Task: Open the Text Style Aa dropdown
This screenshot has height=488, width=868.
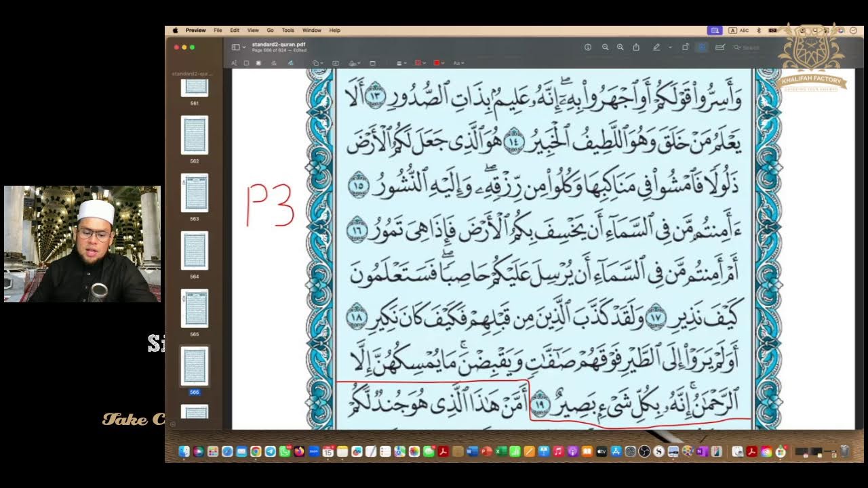Action: click(458, 63)
